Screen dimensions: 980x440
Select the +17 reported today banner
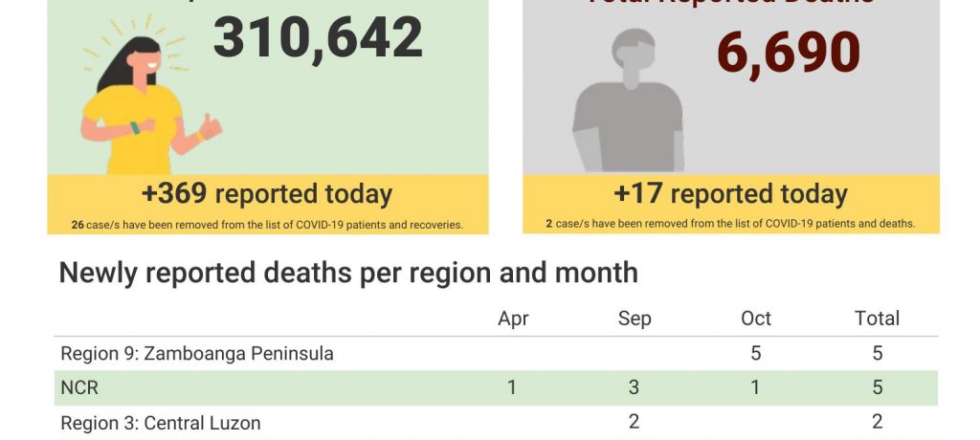pyautogui.click(x=730, y=194)
